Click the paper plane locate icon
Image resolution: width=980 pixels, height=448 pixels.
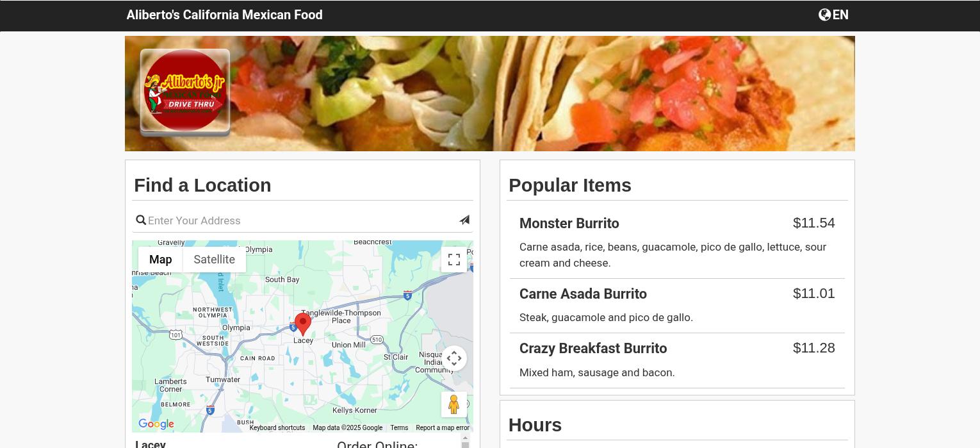coord(464,220)
